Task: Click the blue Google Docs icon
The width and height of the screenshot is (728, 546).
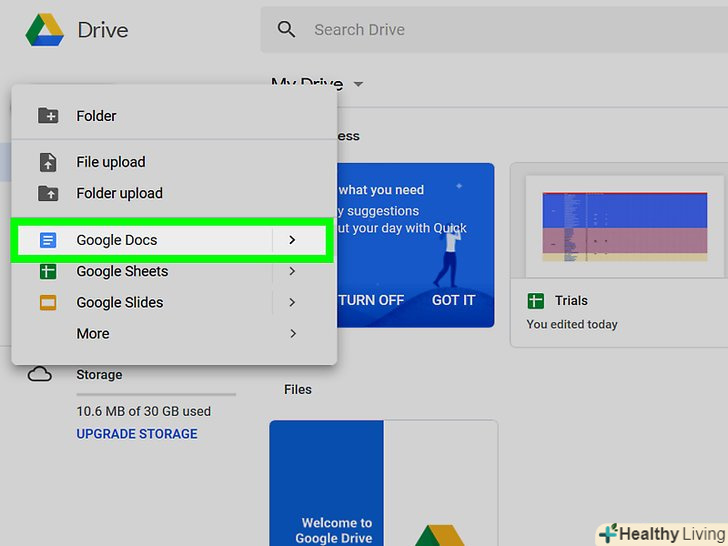Action: 48,240
